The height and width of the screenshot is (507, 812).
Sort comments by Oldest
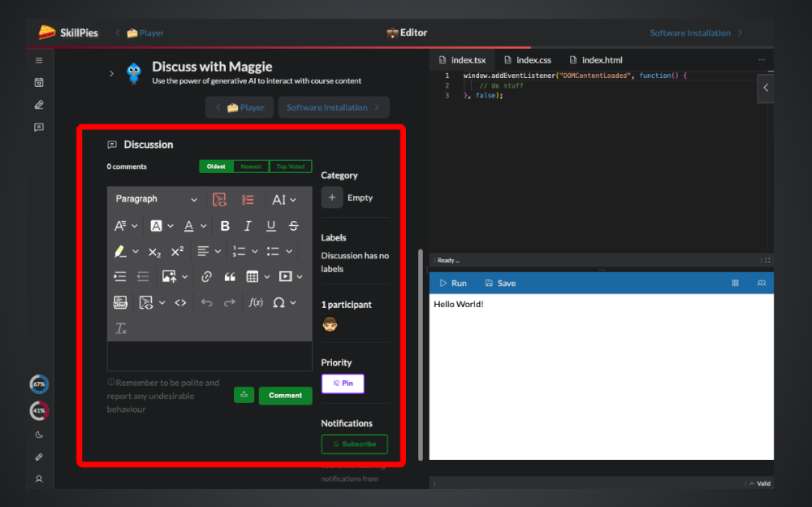pyautogui.click(x=216, y=167)
